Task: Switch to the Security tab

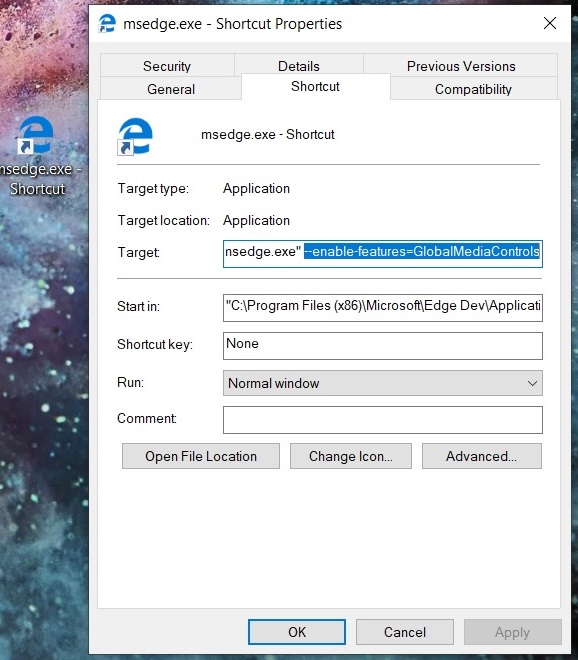Action: coord(167,66)
